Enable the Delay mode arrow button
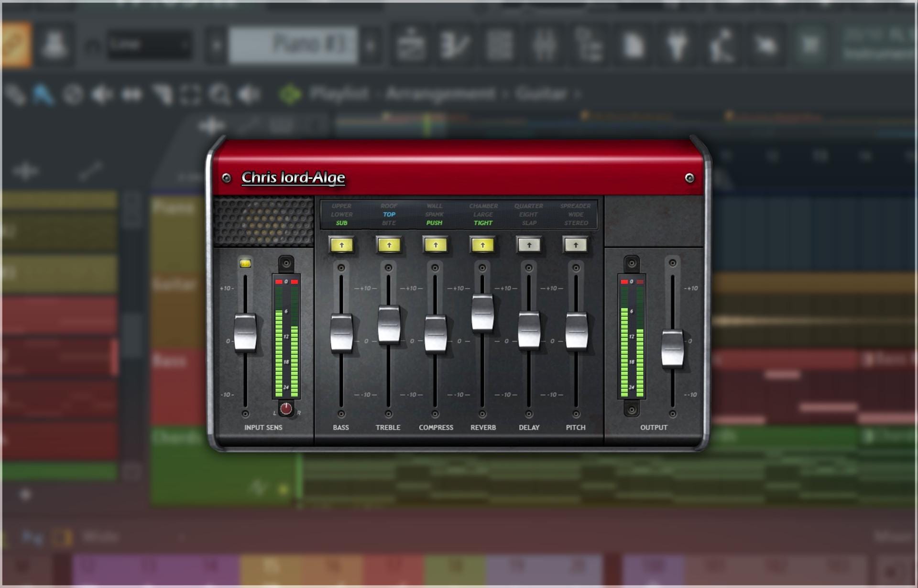Screen dimensions: 918x588 (x=529, y=245)
